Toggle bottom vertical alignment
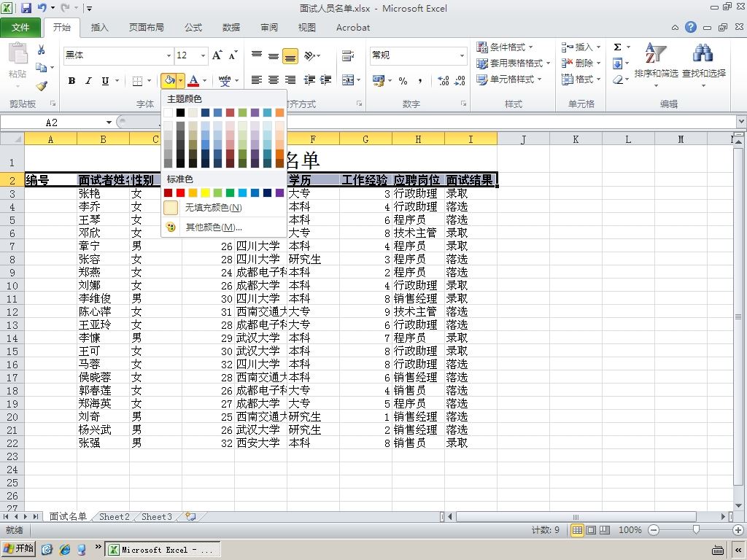The height and width of the screenshot is (560, 747). [290, 55]
